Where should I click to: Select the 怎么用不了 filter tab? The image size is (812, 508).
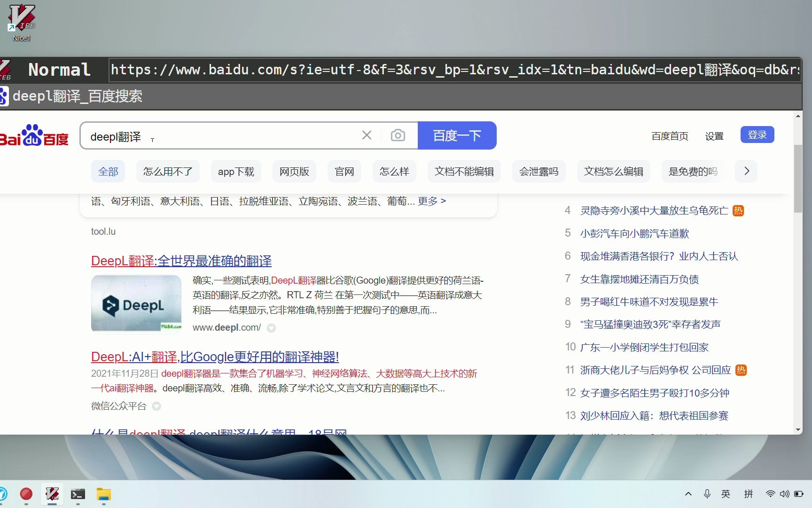click(168, 171)
